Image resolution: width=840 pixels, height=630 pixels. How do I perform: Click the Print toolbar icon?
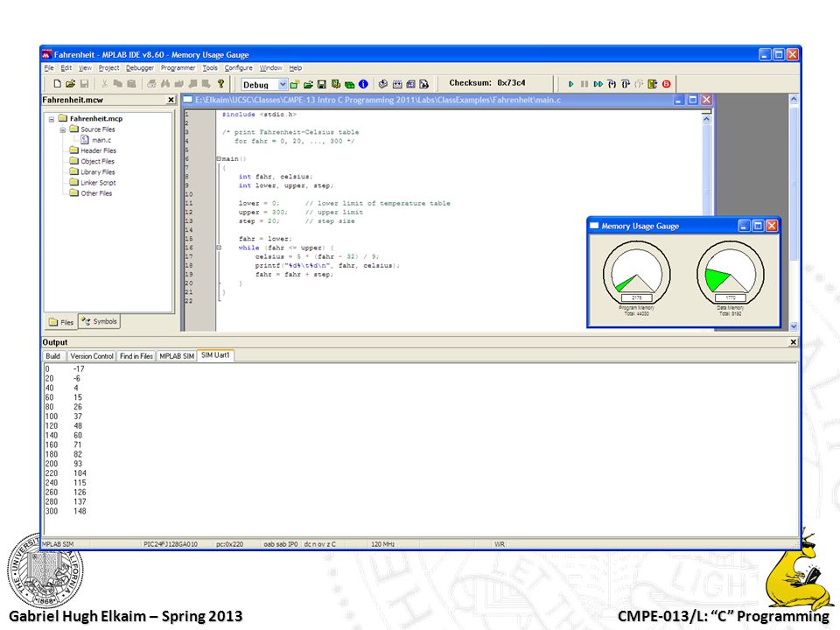(151, 84)
